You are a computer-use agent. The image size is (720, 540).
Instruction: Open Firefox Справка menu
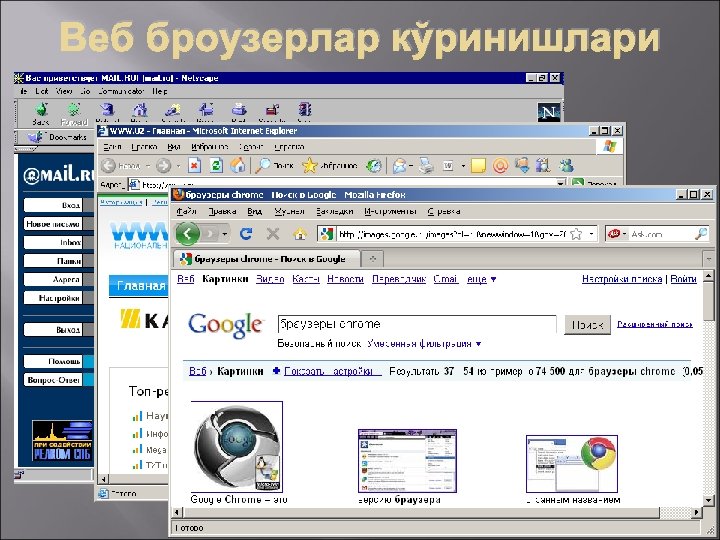tap(444, 211)
